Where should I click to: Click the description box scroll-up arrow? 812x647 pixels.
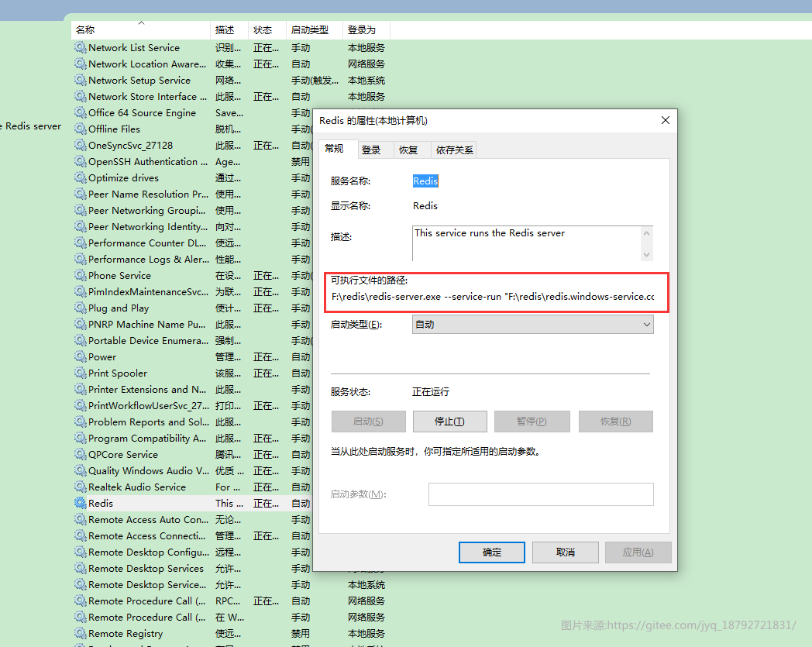[646, 233]
